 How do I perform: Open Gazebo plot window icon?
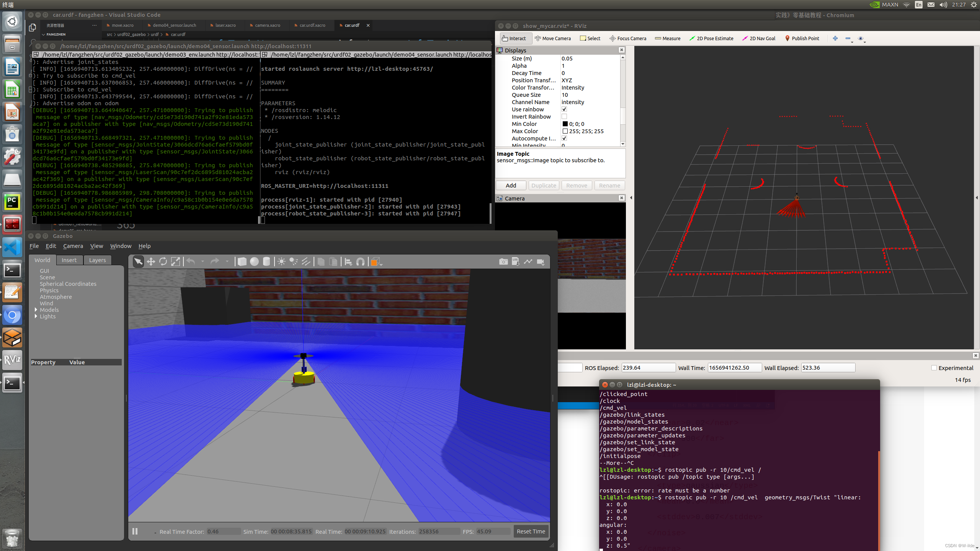[528, 262]
